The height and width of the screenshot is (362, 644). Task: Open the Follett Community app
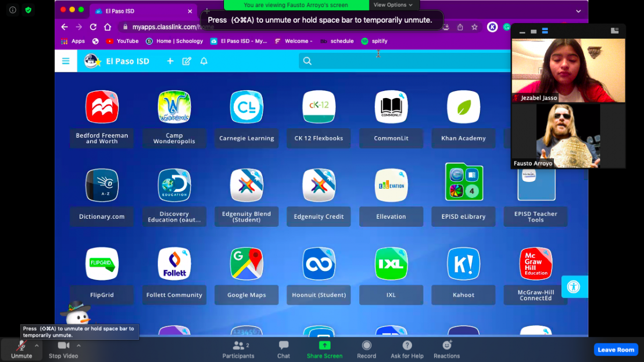[174, 264]
